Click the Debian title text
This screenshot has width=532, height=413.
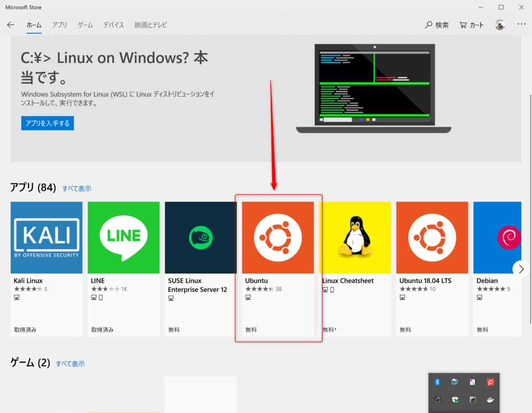coord(487,281)
